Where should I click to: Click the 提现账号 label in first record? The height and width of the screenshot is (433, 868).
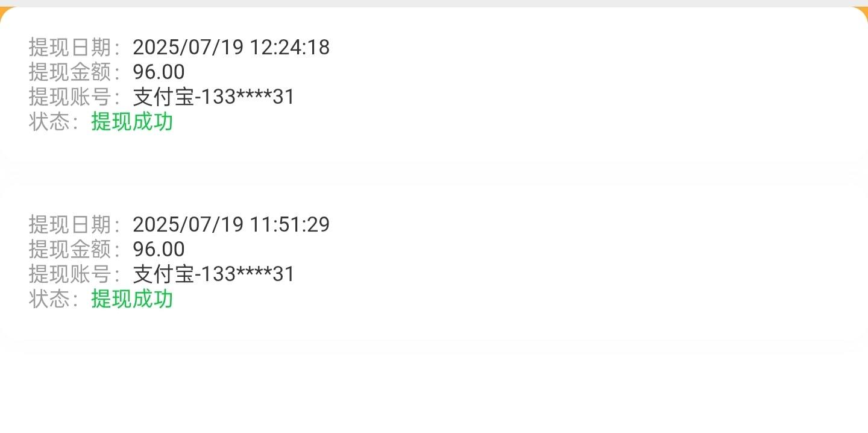tap(70, 96)
